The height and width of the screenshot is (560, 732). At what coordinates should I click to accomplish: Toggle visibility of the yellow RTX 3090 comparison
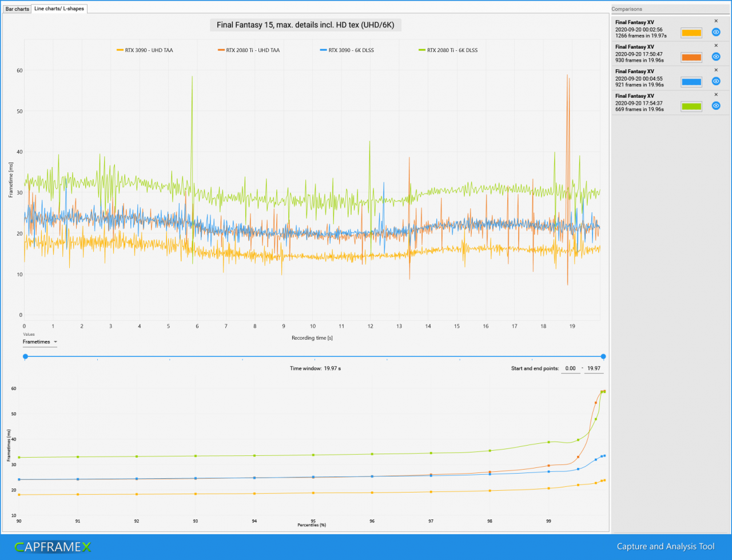(715, 32)
